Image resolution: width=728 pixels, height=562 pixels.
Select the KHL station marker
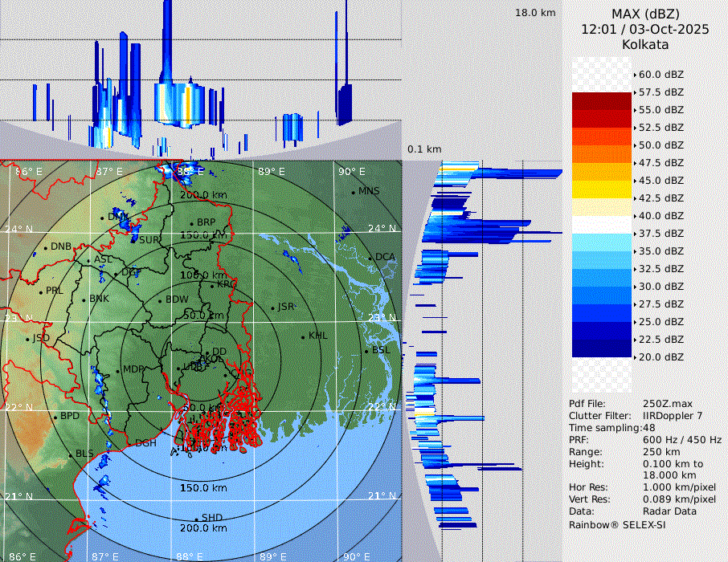point(303,336)
